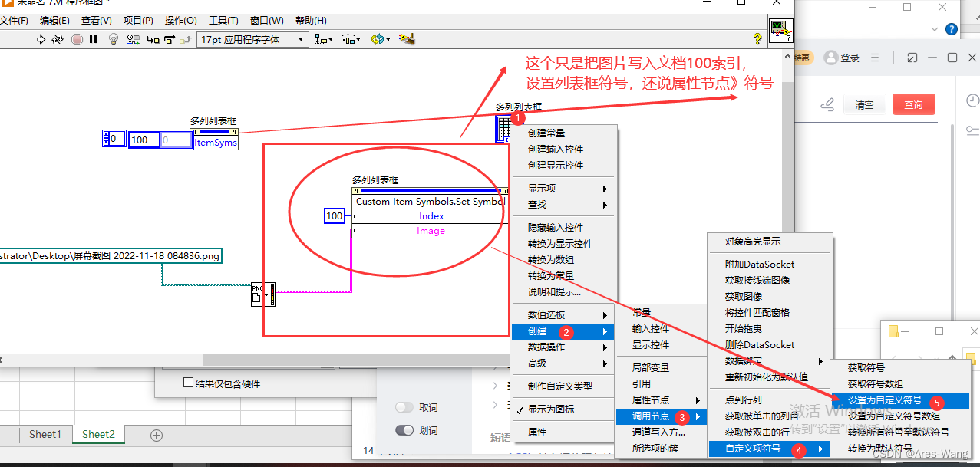Abort execution with the red stop icon
Viewport: 980px width, 467px height.
(x=77, y=38)
